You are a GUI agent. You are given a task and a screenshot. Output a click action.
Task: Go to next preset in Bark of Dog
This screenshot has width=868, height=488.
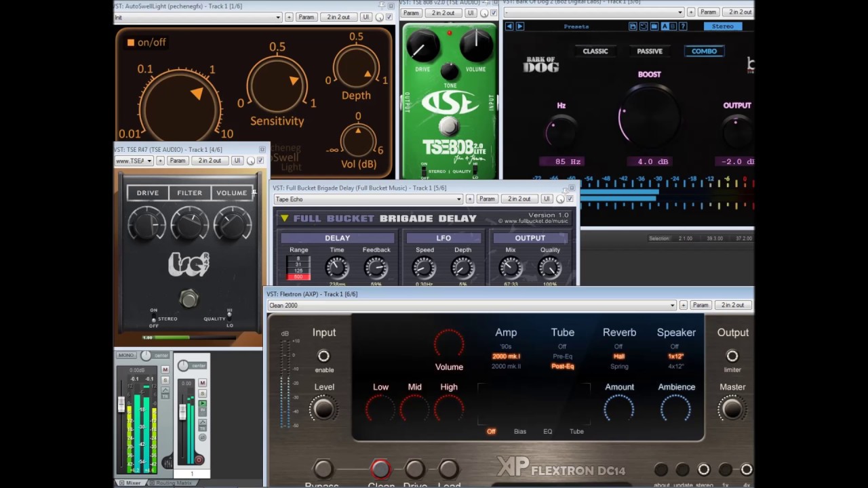coord(520,26)
